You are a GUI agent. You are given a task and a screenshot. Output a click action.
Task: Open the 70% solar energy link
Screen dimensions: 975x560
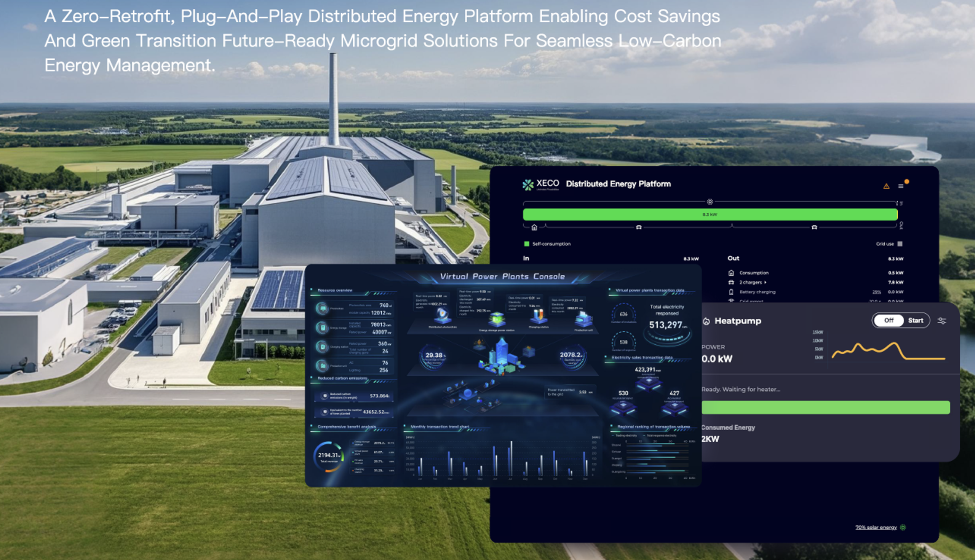(876, 527)
